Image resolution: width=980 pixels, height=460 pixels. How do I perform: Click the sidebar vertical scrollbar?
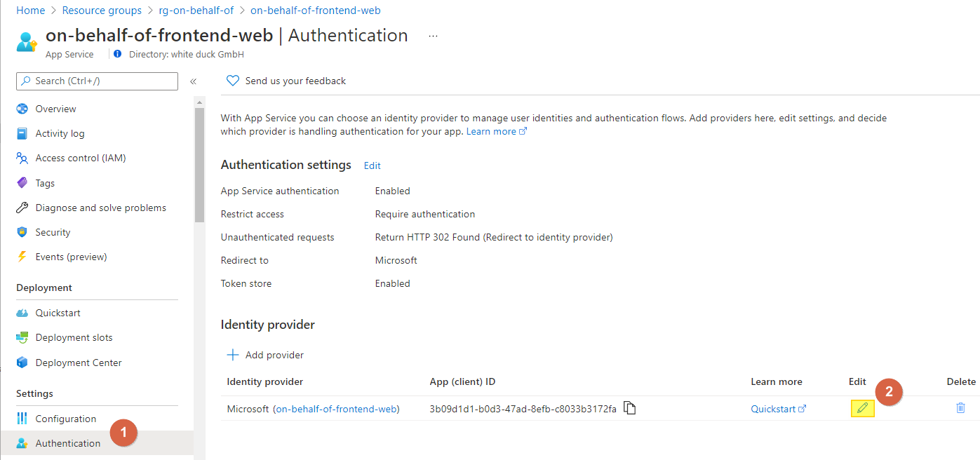pos(199,165)
